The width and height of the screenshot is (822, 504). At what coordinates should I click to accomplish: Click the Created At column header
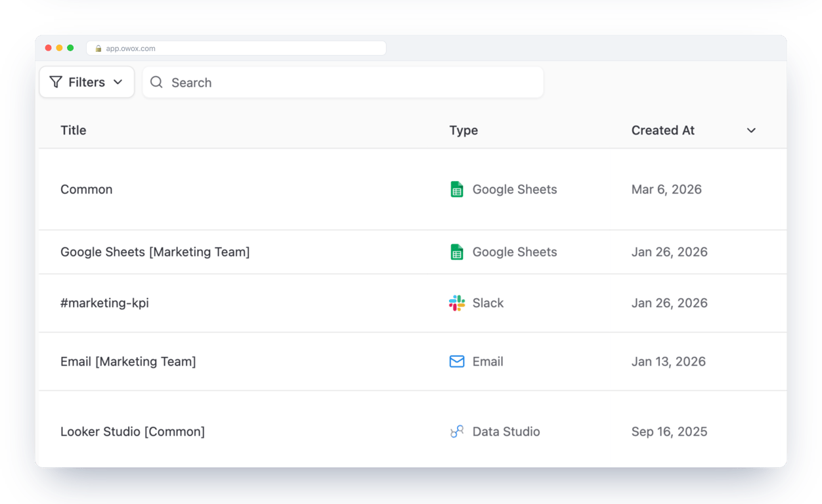pyautogui.click(x=663, y=130)
